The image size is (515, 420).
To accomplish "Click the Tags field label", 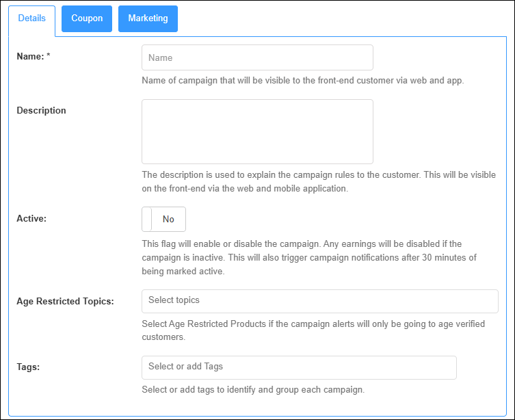I will pos(28,367).
